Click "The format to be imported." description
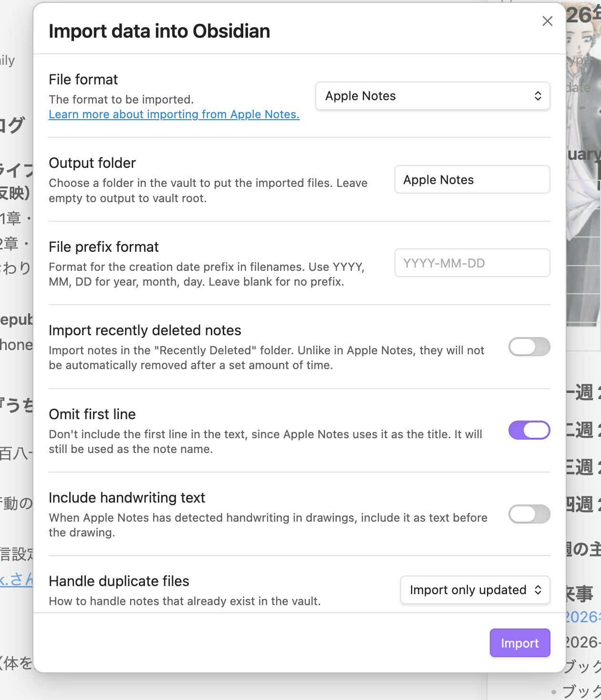Screen dimensions: 601x700 click(x=121, y=100)
